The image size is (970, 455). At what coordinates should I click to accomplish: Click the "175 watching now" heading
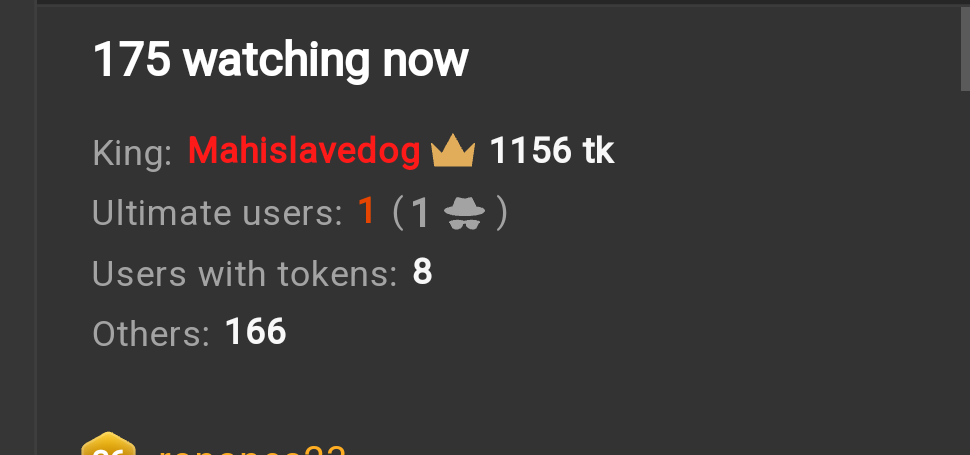pos(280,60)
